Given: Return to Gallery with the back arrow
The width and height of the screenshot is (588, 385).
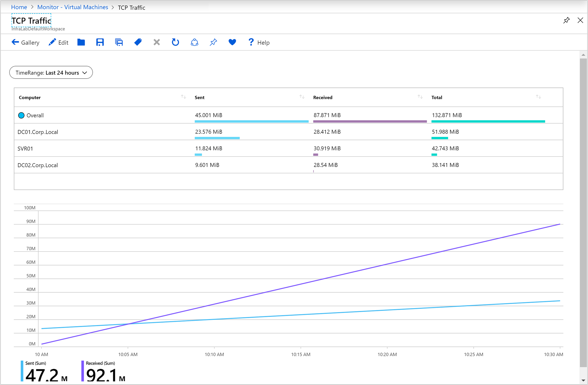Looking at the screenshot, I should pyautogui.click(x=15, y=42).
